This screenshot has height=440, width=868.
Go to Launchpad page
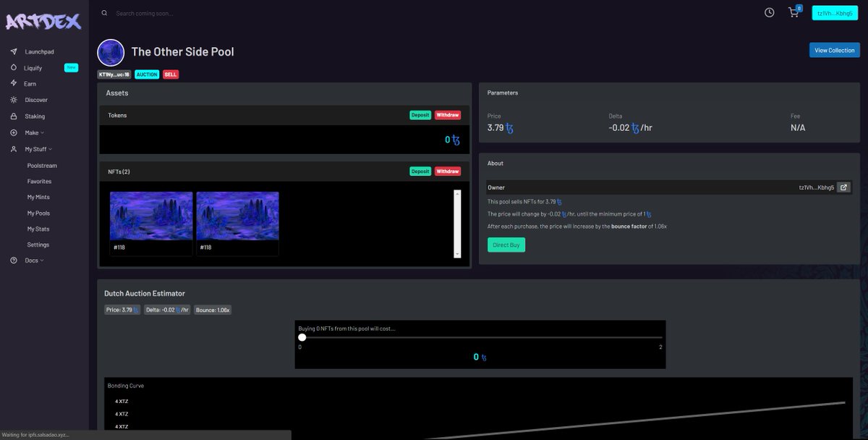39,52
